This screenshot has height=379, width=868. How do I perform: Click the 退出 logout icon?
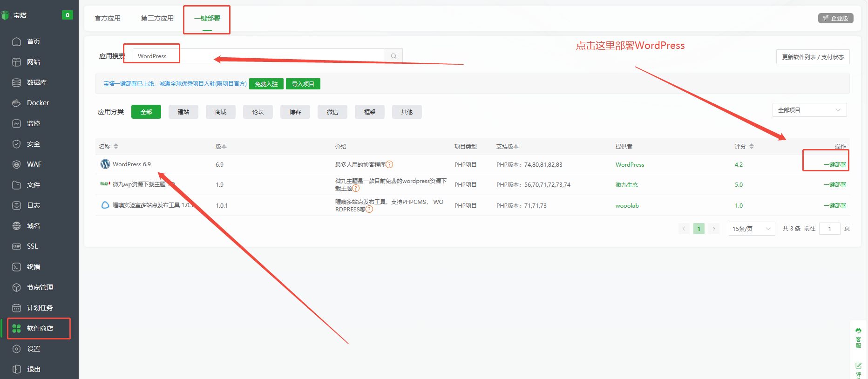coord(16,369)
